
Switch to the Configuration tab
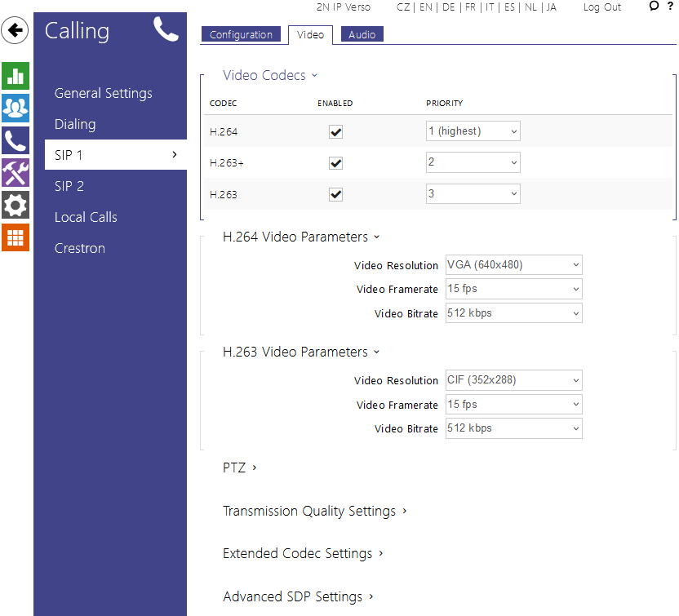(x=241, y=34)
